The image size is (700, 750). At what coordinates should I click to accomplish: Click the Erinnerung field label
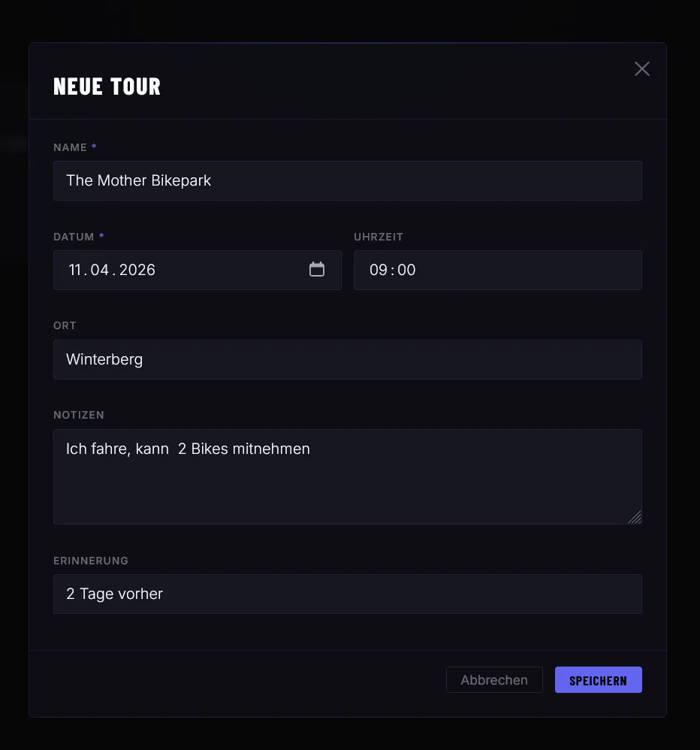coord(91,561)
